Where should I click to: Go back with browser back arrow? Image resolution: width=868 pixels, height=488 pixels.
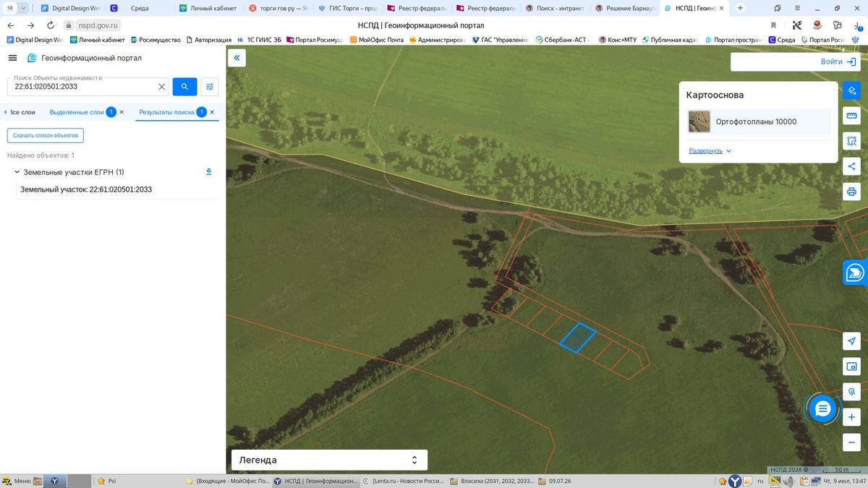tap(10, 25)
